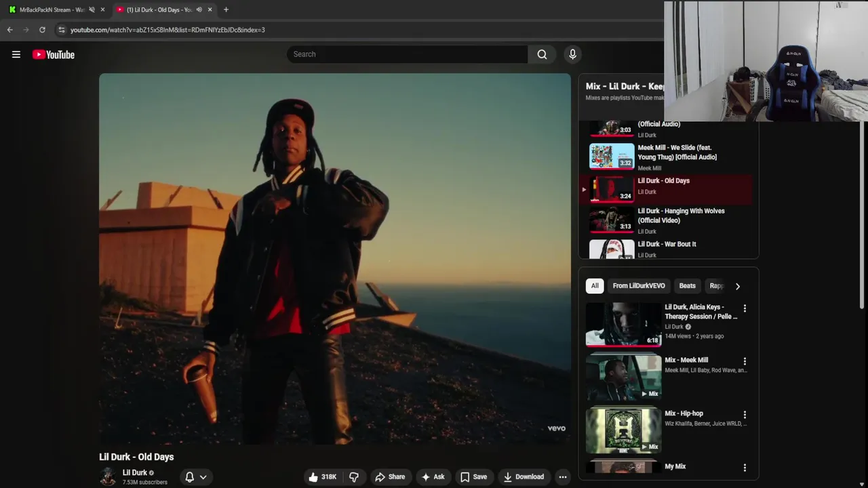This screenshot has width=868, height=488.
Task: Share the Old Days video
Action: point(390,477)
